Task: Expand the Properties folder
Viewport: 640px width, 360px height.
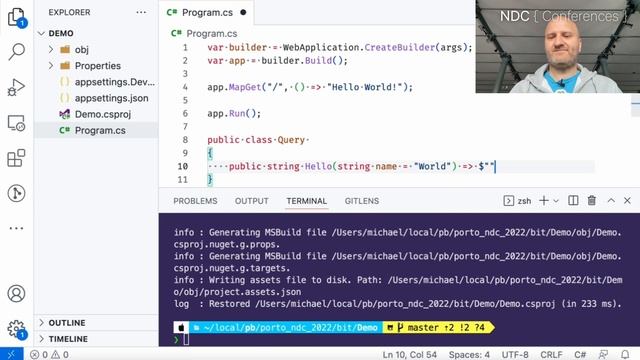Action: (x=51, y=65)
